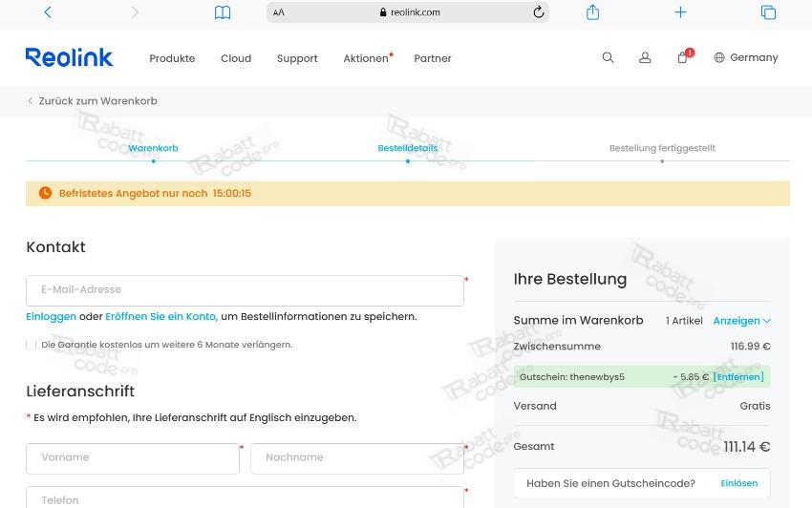Open the Support menu
This screenshot has width=812, height=508.
(297, 58)
